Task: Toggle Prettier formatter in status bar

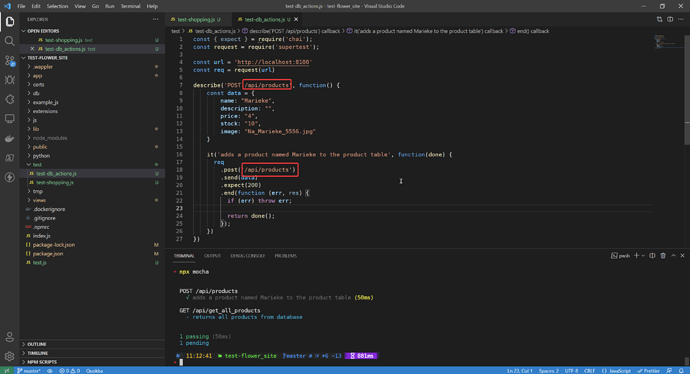Action: click(649, 371)
